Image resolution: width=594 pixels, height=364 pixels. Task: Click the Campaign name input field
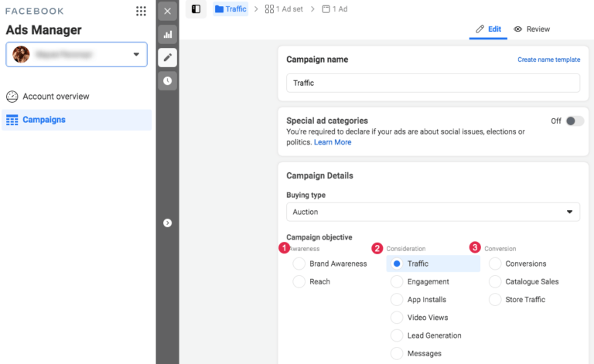pyautogui.click(x=433, y=83)
